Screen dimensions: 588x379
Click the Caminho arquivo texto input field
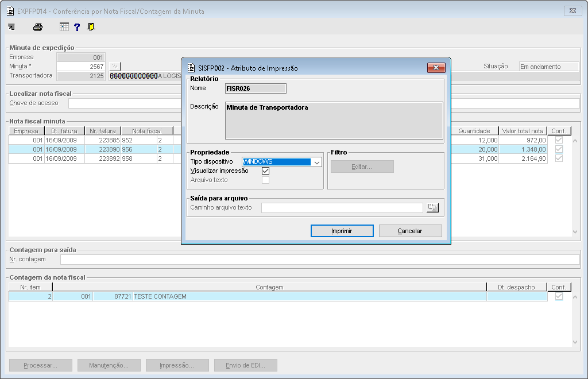(x=342, y=208)
